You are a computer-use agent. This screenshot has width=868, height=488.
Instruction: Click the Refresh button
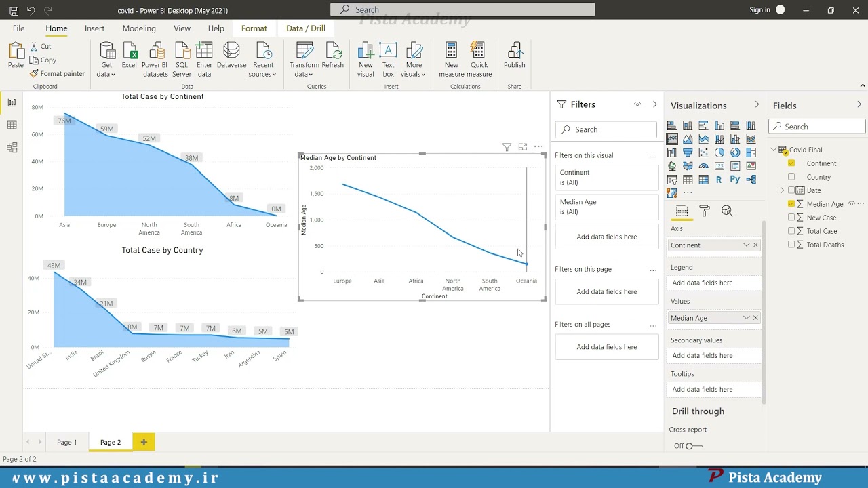333,56
